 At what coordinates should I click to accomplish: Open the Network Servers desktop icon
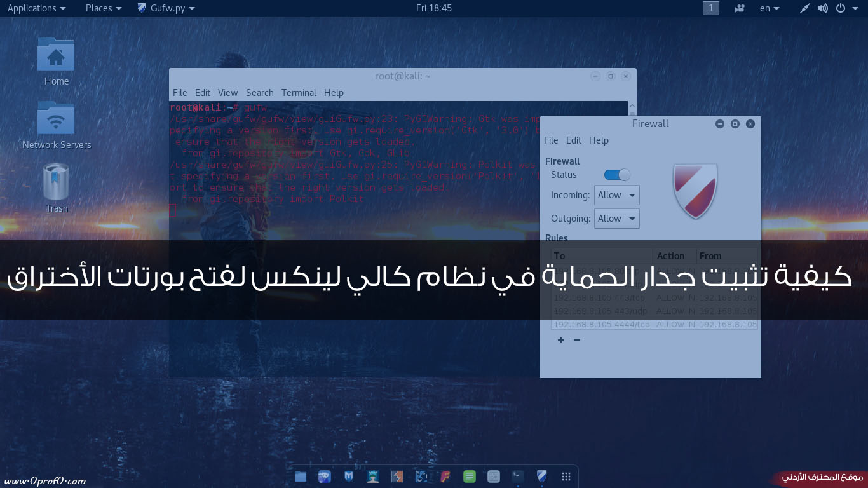click(57, 125)
